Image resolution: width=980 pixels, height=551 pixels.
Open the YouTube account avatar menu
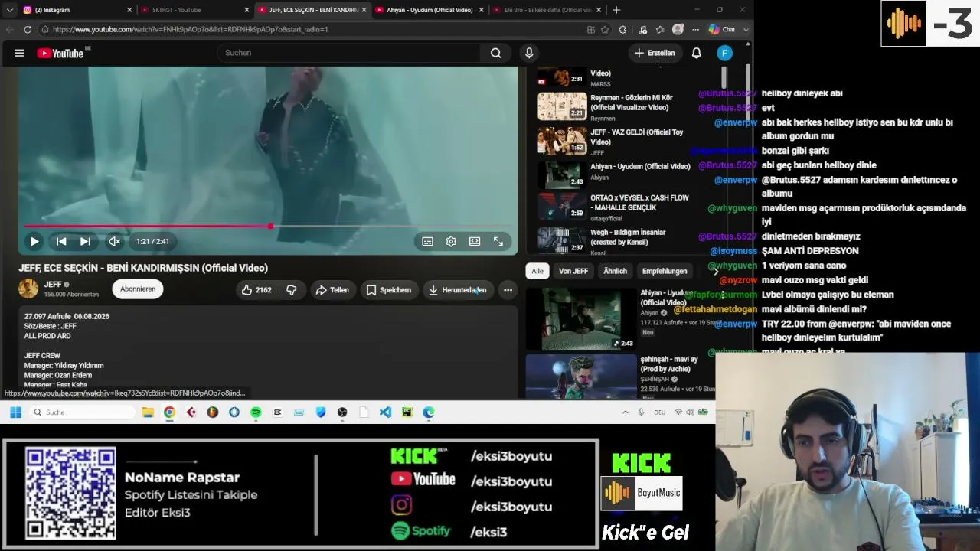click(724, 53)
